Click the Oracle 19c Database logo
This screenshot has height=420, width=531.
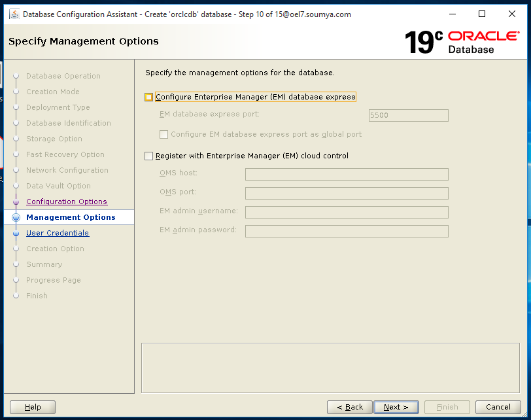tap(462, 42)
